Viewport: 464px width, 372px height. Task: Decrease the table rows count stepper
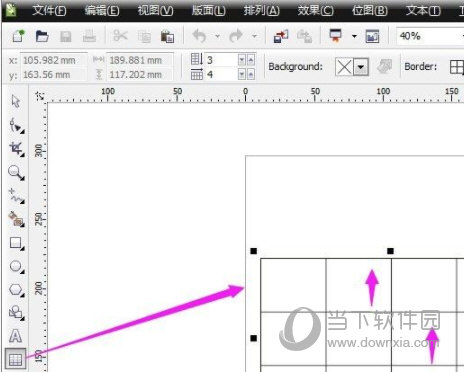242,60
